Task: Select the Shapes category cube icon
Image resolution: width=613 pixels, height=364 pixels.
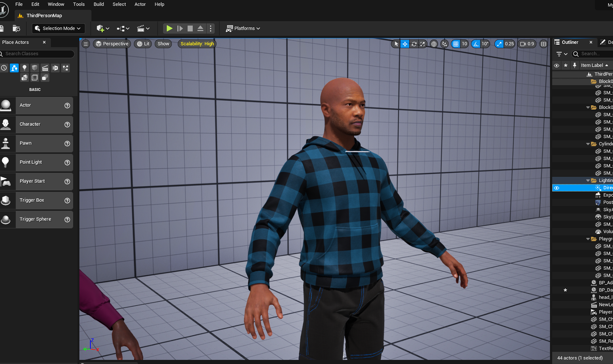Action: pos(35,68)
